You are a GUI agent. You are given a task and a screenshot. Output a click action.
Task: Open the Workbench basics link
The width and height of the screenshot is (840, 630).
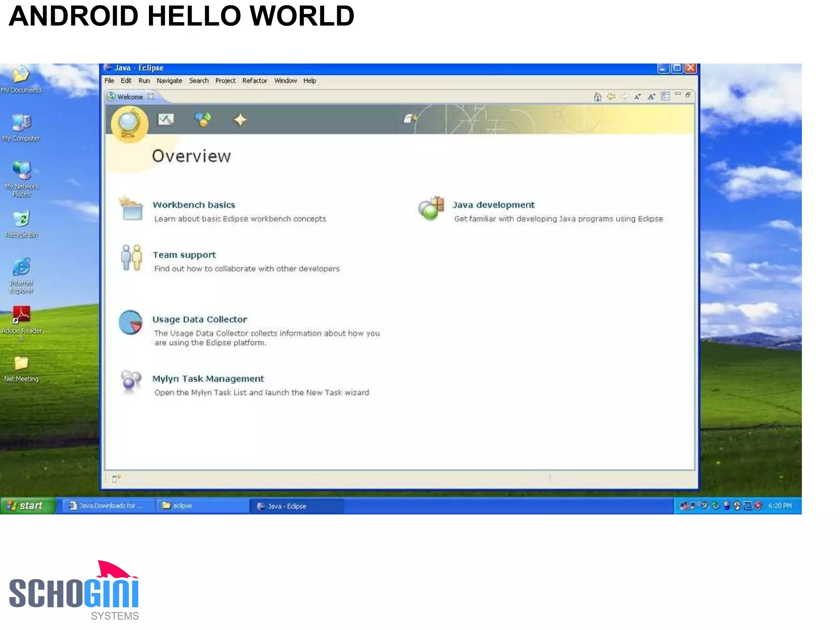pos(194,205)
